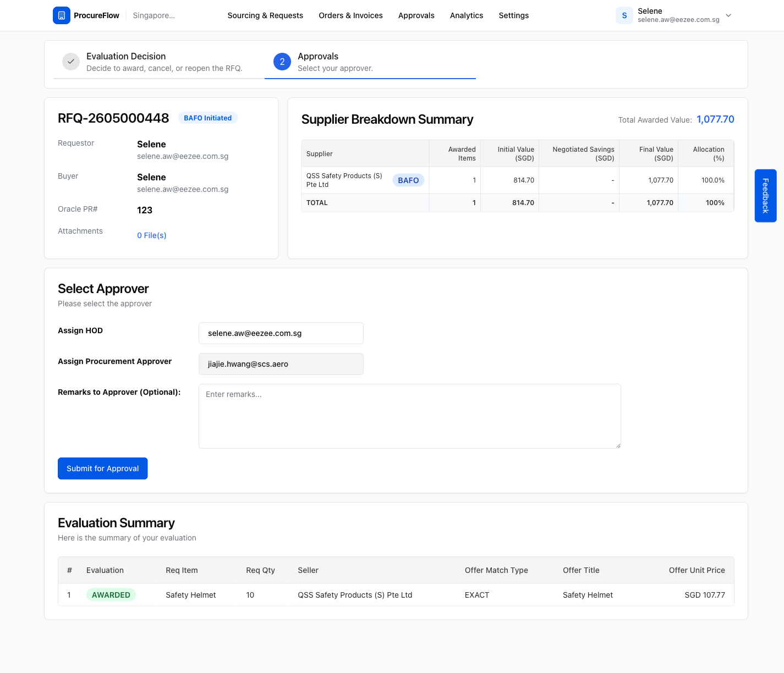Click the Selene user avatar icon

coord(624,15)
